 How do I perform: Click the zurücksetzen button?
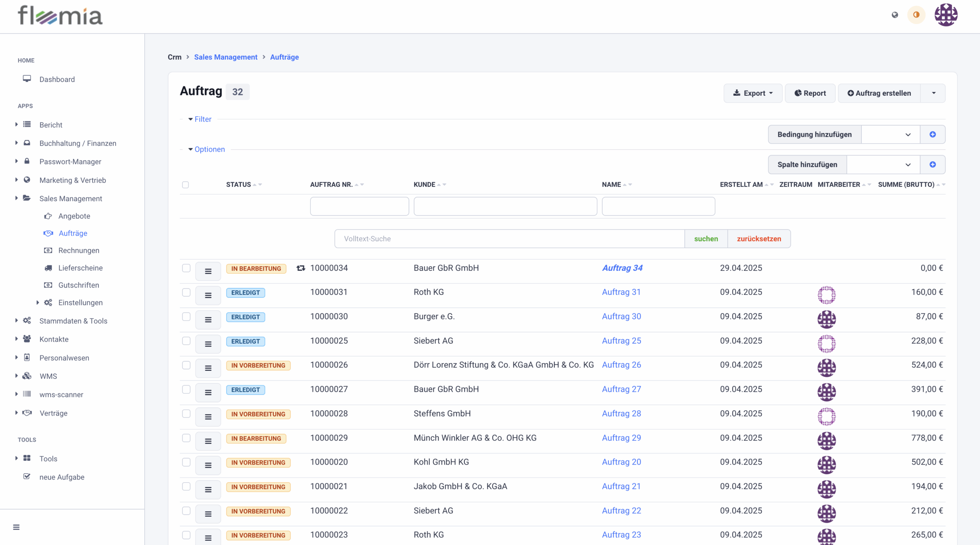(x=759, y=239)
